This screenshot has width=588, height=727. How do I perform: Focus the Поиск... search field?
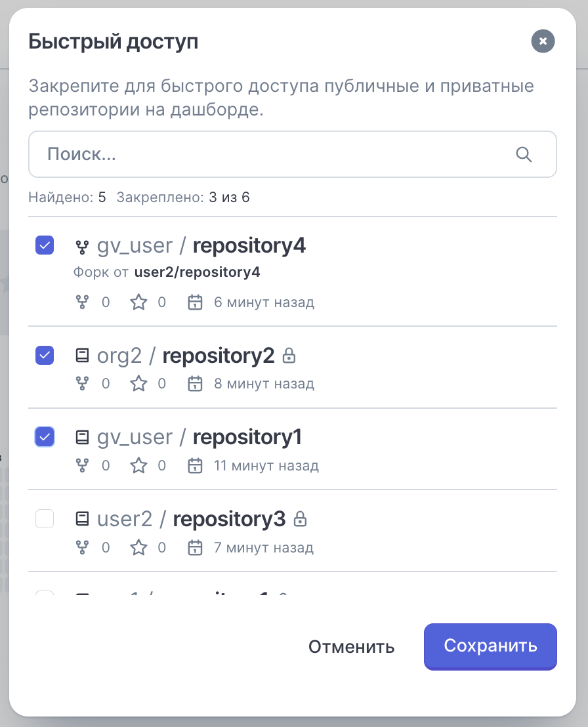pyautogui.click(x=293, y=154)
